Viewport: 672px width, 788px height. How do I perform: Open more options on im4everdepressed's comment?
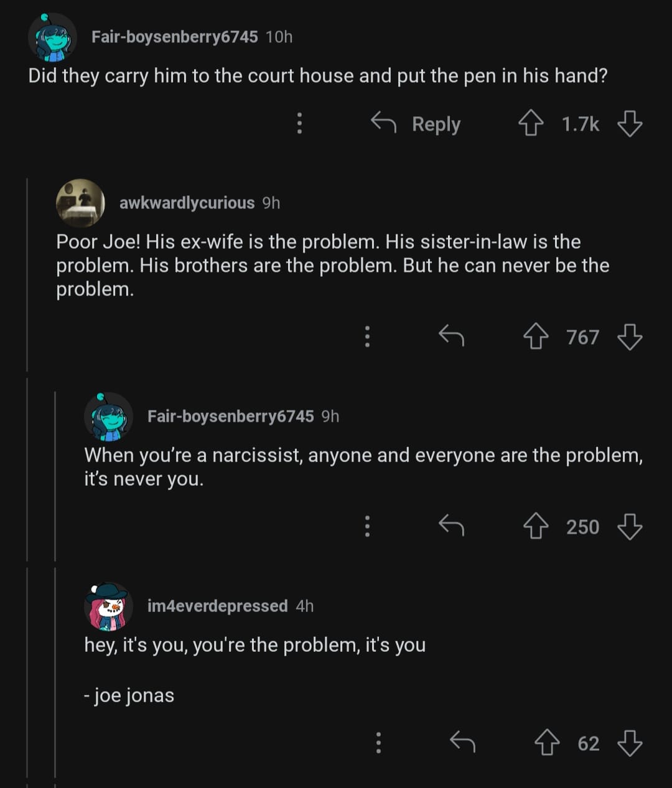point(378,743)
